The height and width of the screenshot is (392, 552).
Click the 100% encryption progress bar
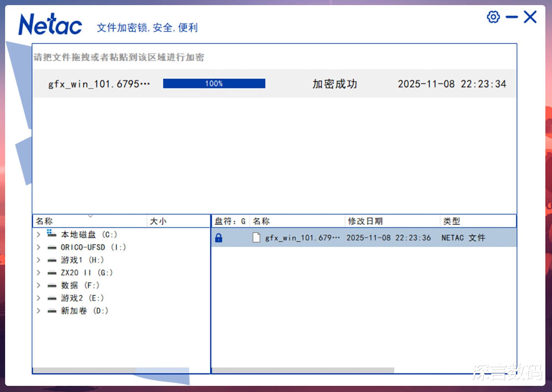tap(214, 84)
